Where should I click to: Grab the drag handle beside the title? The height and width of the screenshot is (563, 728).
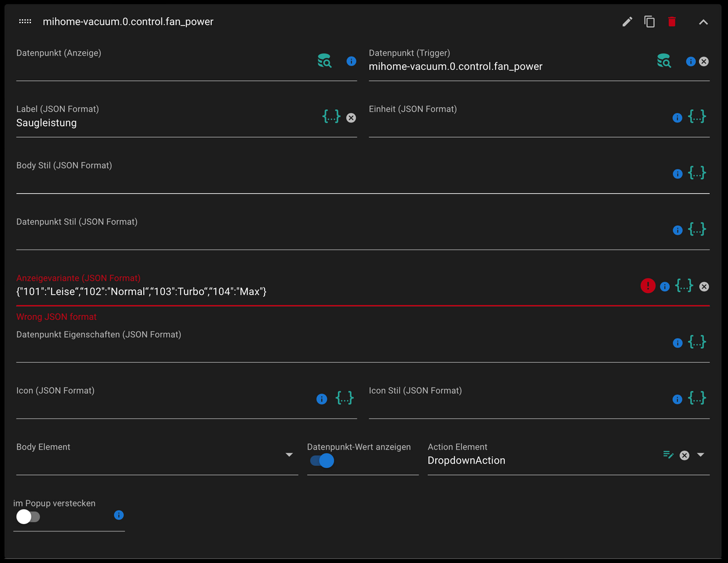(x=25, y=21)
